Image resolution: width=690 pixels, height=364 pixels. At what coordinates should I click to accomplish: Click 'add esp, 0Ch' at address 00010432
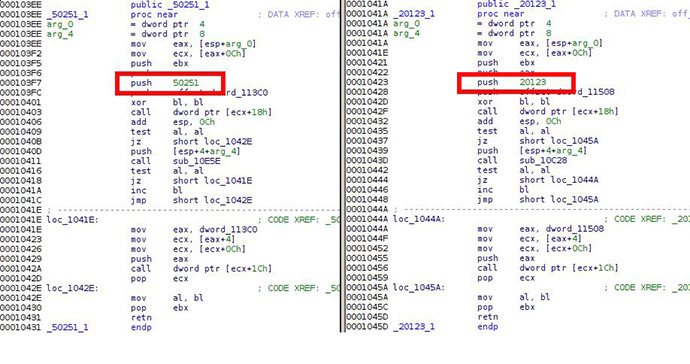tap(519, 121)
